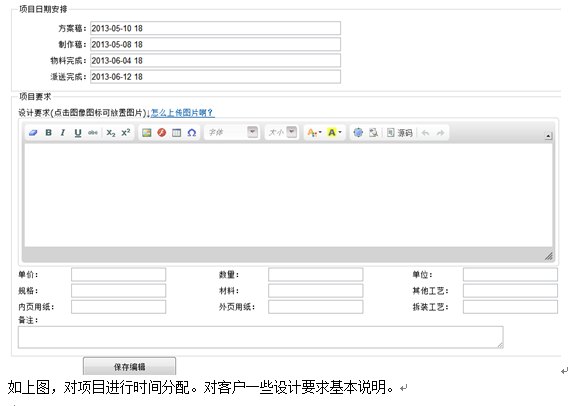Click the 备注 remarks textarea
Viewport: 583px width, 406px height.
pos(261,337)
